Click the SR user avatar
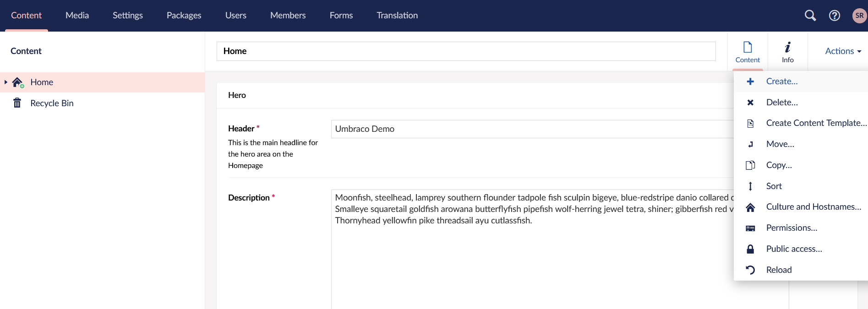Viewport: 868px width, 309px height. click(x=859, y=16)
